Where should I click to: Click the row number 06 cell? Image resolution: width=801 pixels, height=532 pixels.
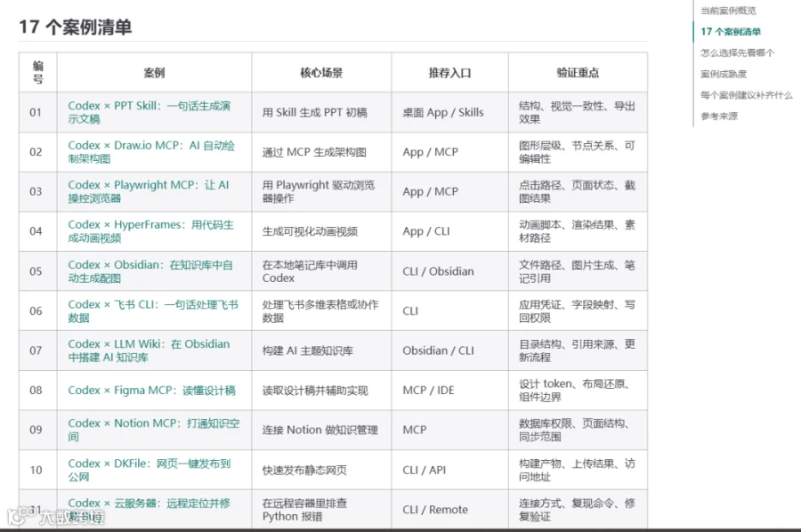point(37,311)
